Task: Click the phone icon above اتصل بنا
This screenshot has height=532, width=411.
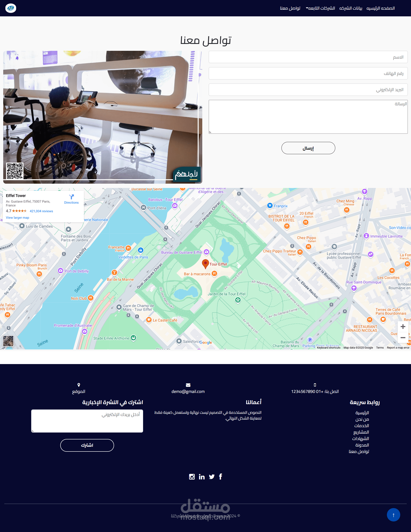Action: pos(315,385)
